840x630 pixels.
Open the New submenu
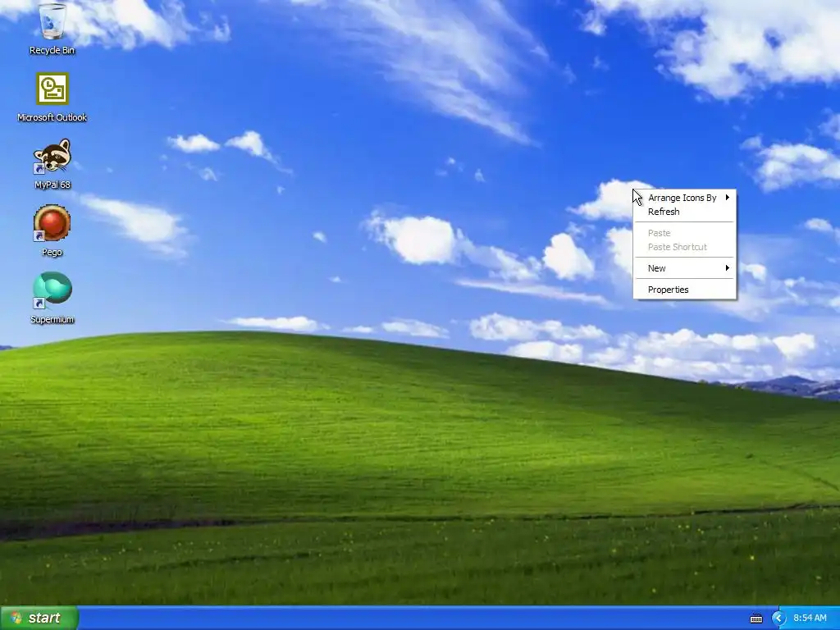tap(685, 268)
